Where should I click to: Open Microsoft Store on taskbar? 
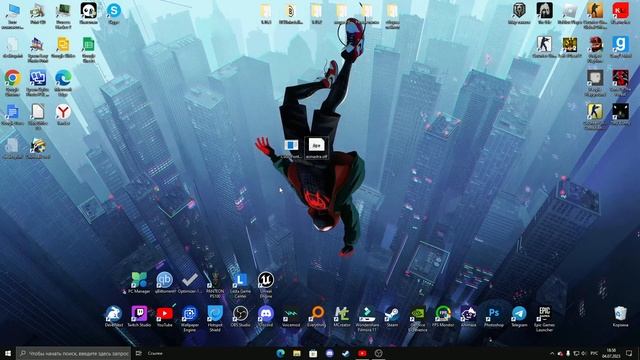[x=313, y=353]
